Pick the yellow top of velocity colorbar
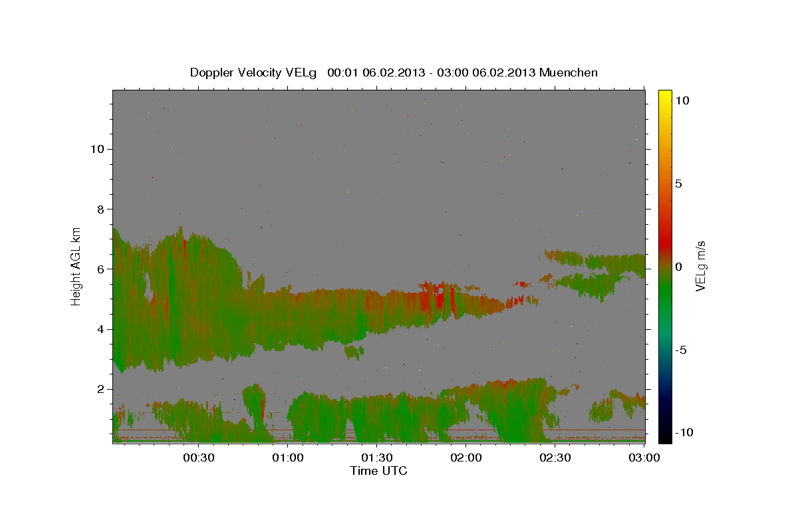This screenshot has width=798, height=532. click(x=664, y=93)
